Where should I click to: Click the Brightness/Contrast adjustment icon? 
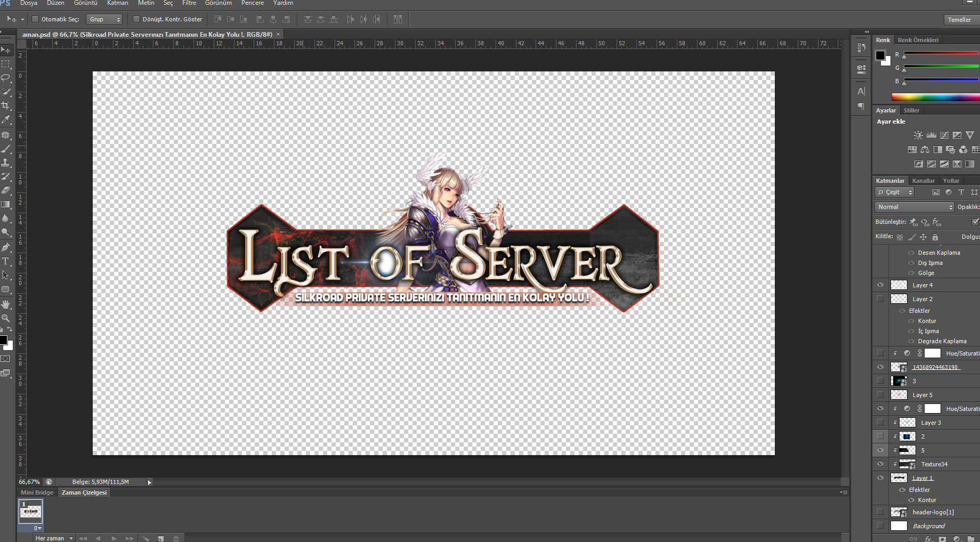click(918, 135)
